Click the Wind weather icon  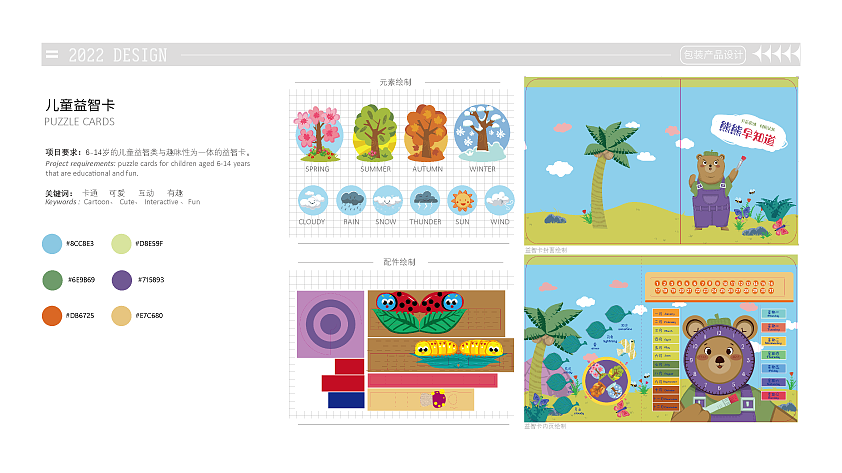499,200
